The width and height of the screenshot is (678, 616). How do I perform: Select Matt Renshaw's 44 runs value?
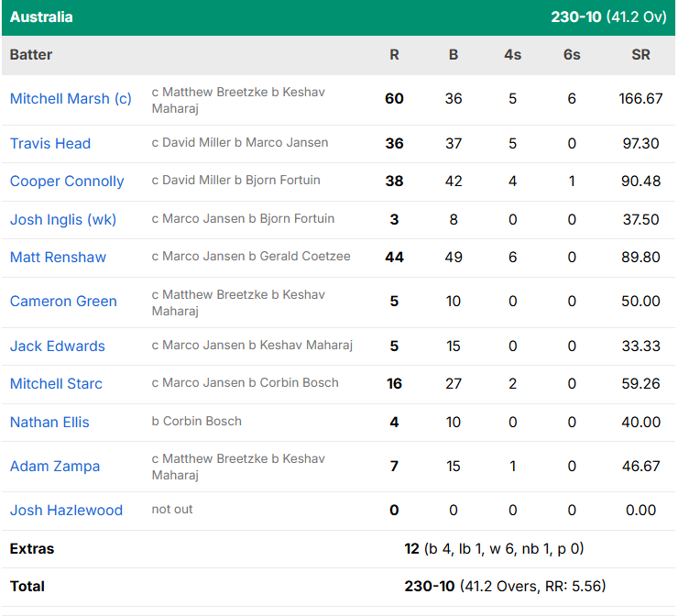[x=394, y=258]
